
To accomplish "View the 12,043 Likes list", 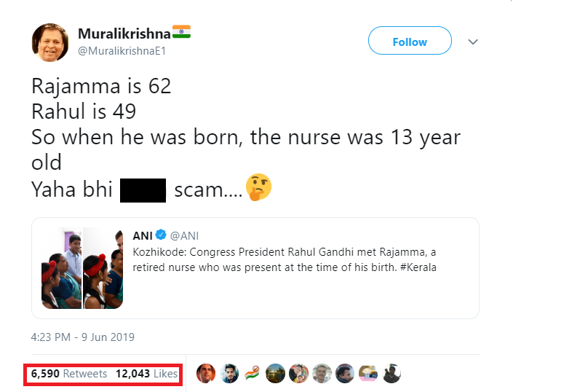I will pyautogui.click(x=146, y=374).
